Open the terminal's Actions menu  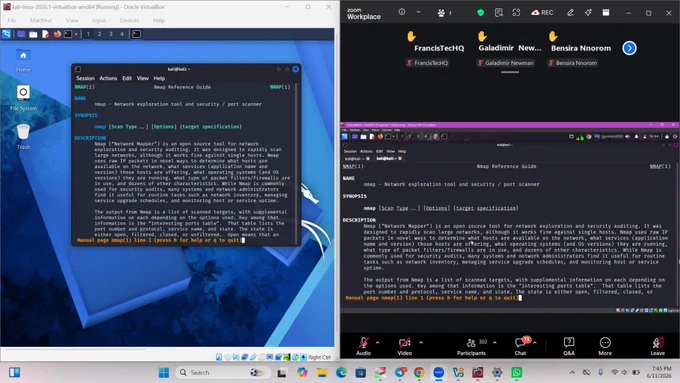coord(108,79)
